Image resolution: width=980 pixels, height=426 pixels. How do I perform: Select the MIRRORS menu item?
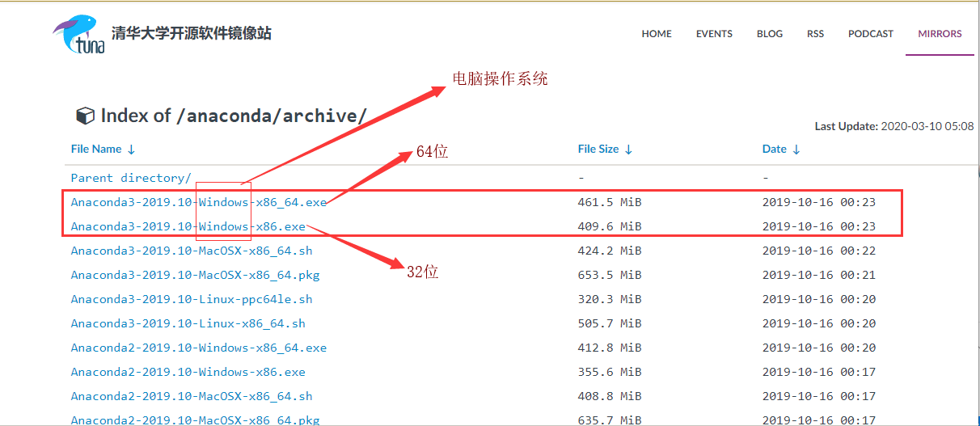940,34
